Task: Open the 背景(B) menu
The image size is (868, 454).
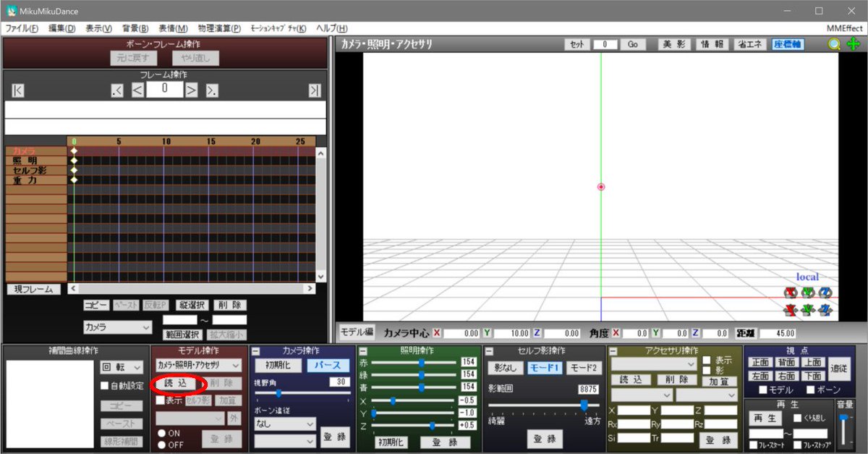Action: pyautogui.click(x=135, y=28)
